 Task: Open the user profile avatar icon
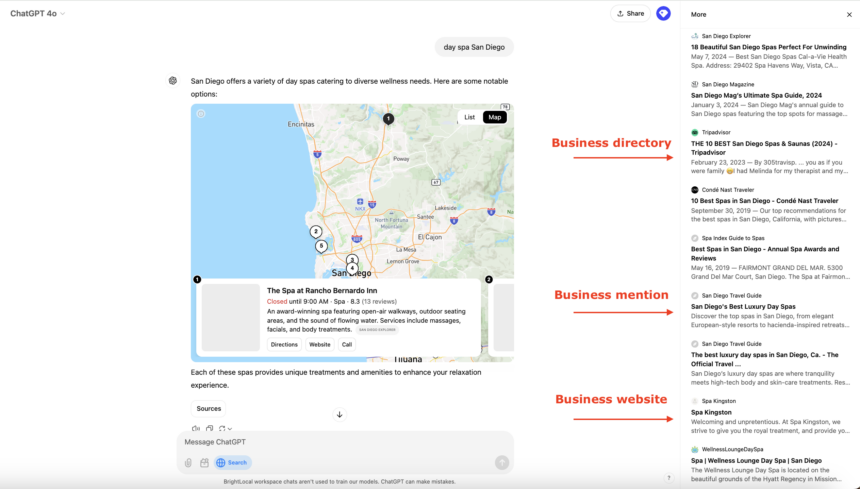[663, 13]
